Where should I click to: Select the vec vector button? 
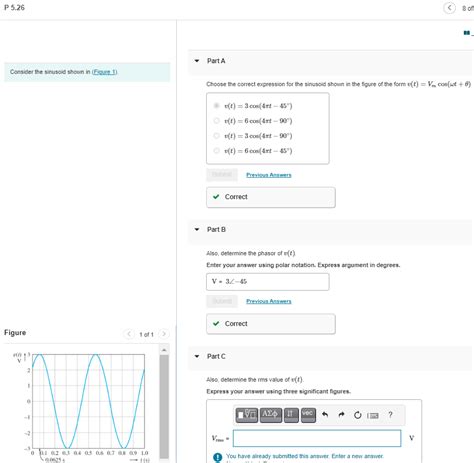pyautogui.click(x=308, y=415)
